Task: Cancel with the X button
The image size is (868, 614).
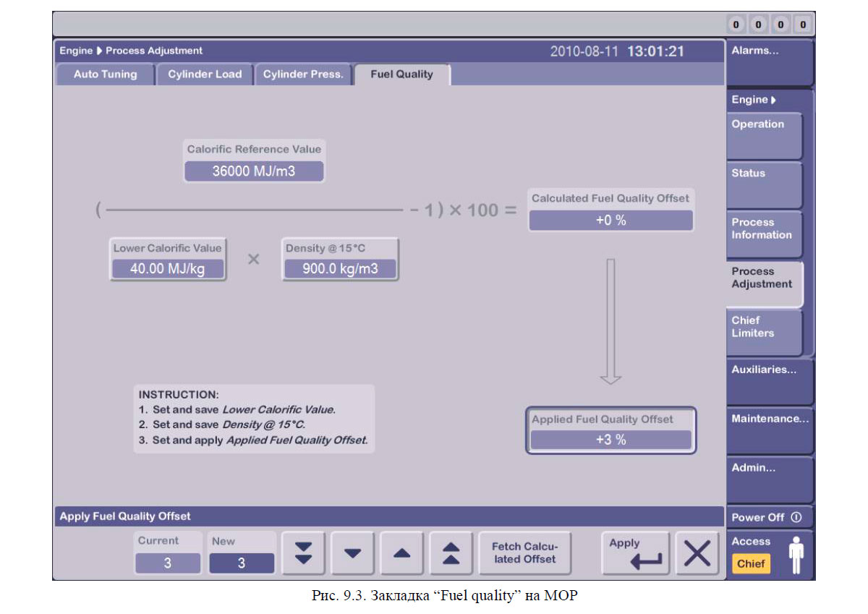Action: (x=697, y=553)
